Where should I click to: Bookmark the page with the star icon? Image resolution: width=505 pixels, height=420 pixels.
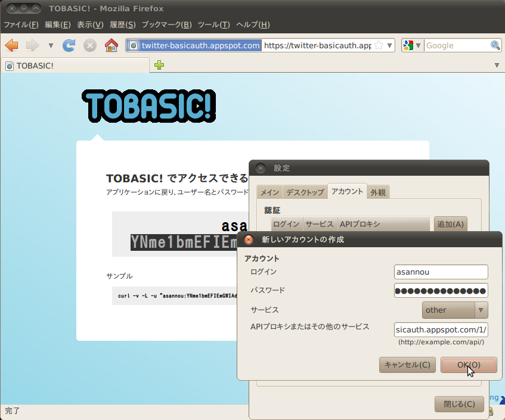click(379, 45)
